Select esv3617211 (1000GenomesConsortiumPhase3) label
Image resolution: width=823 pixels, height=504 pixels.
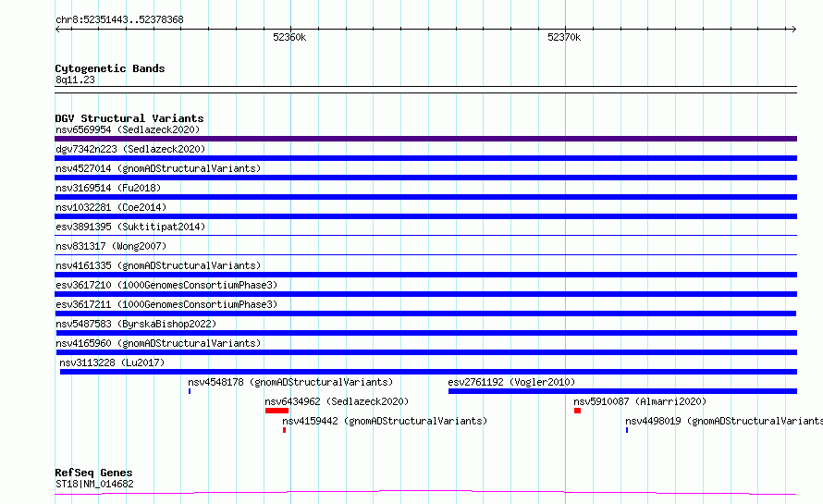(166, 304)
